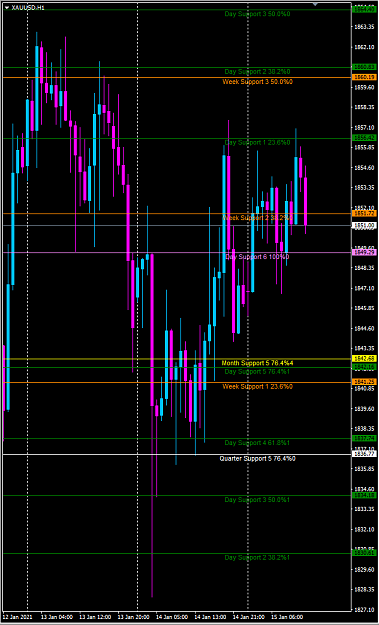Viewport: 379px width, 625px height.
Task: Click the green 1860.83 price tag
Action: click(365, 67)
